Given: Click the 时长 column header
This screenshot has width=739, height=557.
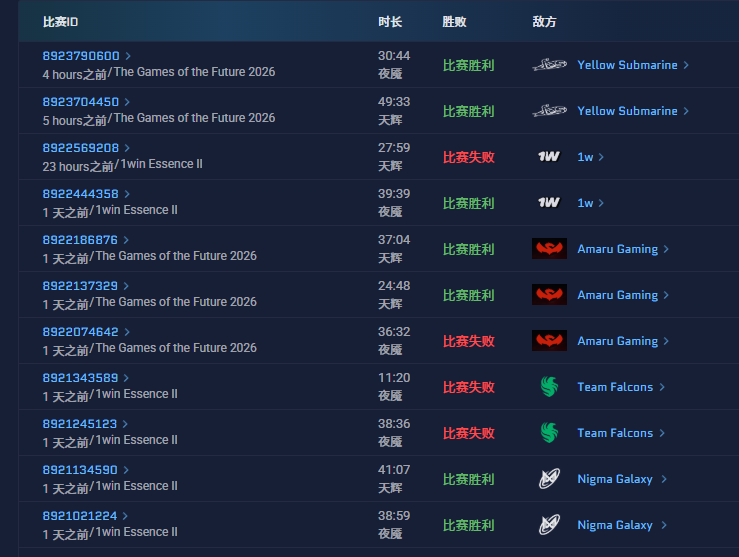Looking at the screenshot, I should pos(390,22).
